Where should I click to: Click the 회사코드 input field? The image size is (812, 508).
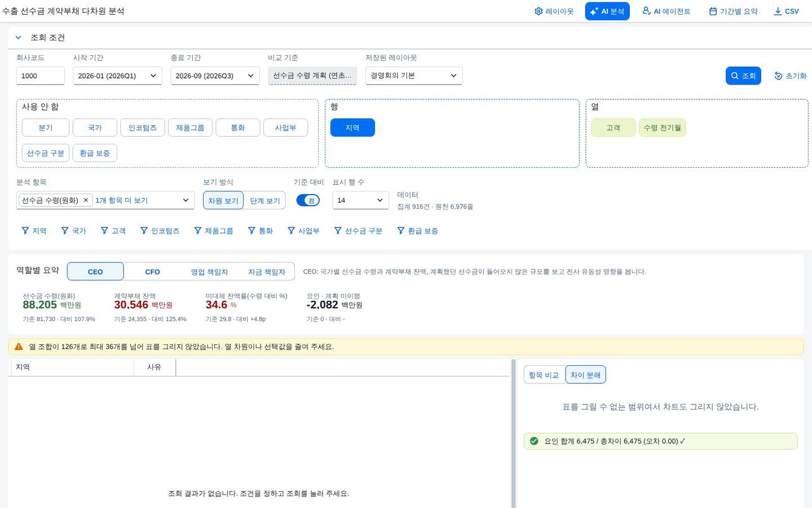click(x=41, y=76)
